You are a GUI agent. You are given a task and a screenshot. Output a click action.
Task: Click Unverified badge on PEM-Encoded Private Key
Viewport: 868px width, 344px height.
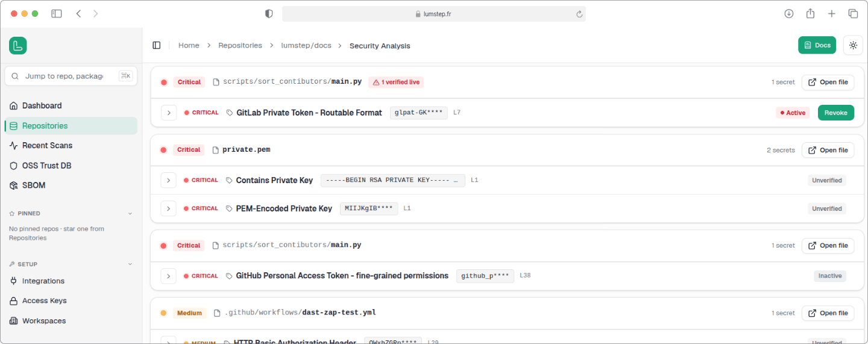click(827, 208)
